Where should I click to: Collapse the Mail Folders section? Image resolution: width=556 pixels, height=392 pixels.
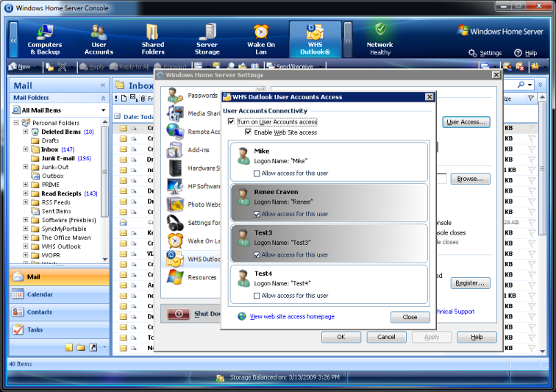103,98
